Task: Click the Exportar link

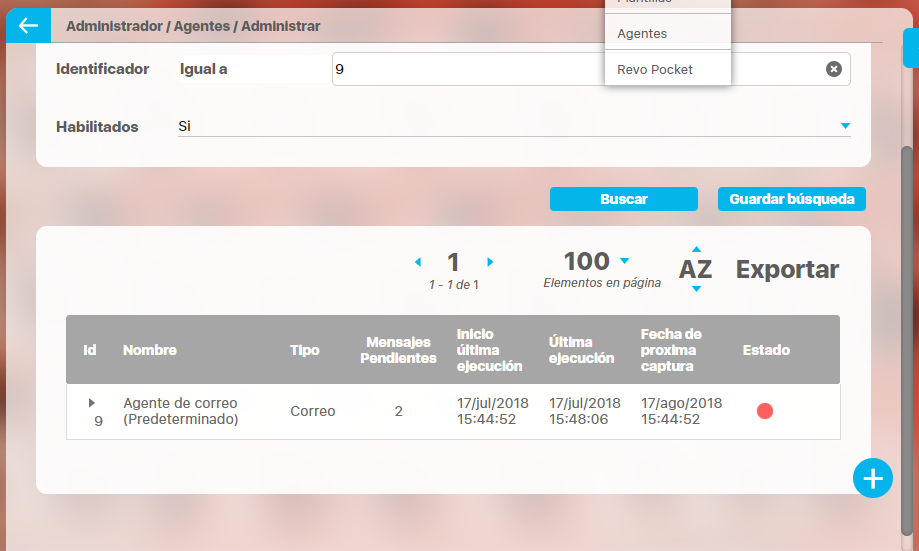Action: (x=787, y=269)
